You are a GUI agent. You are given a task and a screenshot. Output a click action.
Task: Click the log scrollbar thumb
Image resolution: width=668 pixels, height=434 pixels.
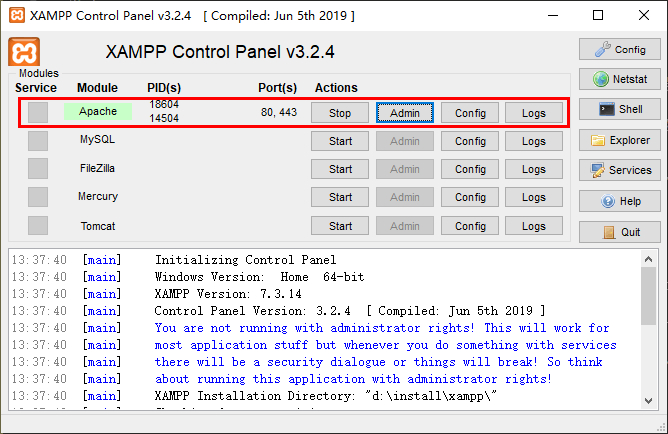coord(648,297)
